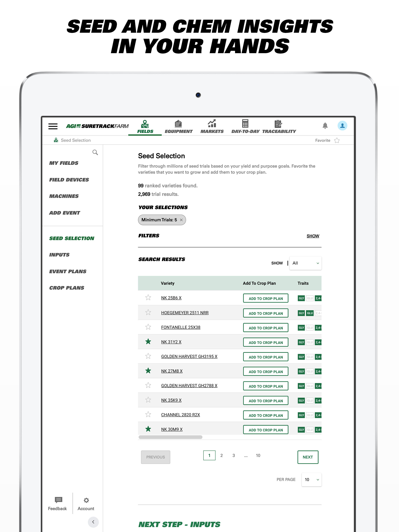The height and width of the screenshot is (532, 399).
Task: Click GLY trait badge for NK 25B6 X
Action: [x=301, y=298]
